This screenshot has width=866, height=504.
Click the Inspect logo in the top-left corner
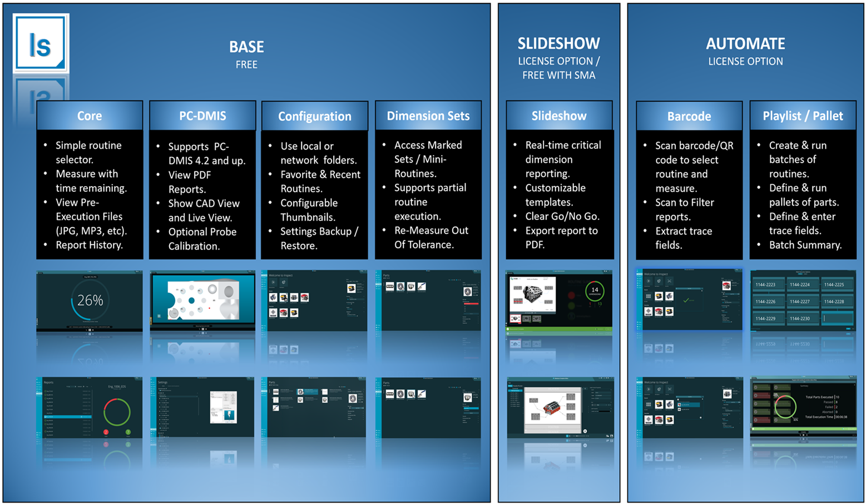(x=42, y=42)
